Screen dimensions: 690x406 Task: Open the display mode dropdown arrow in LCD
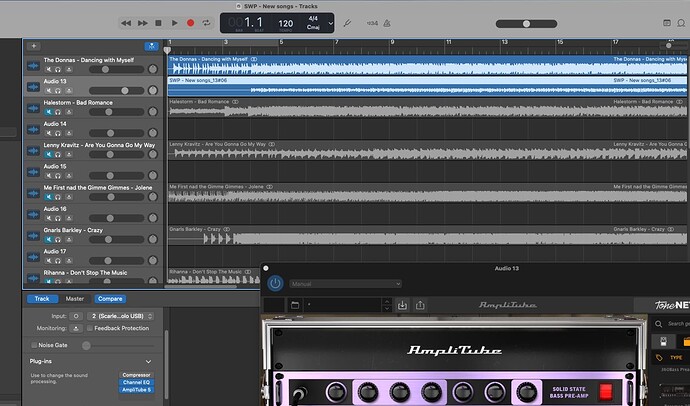coord(330,23)
